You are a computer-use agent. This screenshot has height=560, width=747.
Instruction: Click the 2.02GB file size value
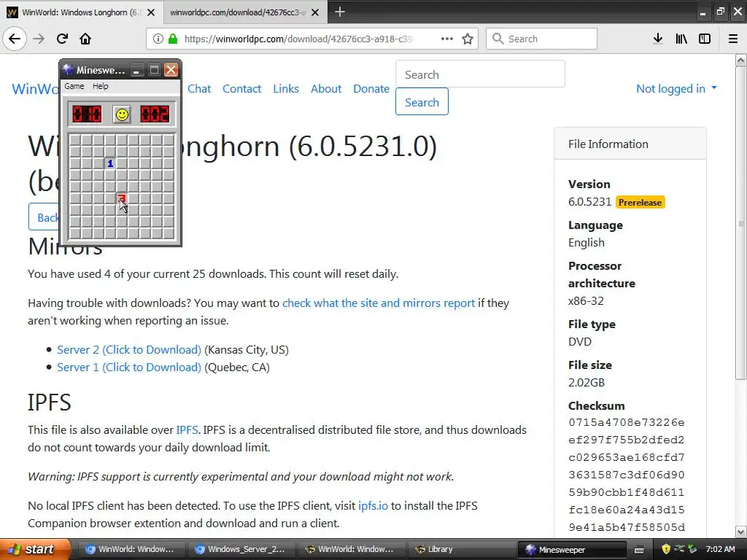click(587, 382)
